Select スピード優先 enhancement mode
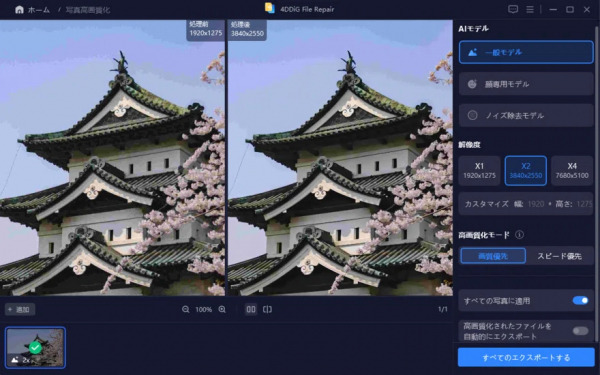600x375 pixels. pos(559,256)
